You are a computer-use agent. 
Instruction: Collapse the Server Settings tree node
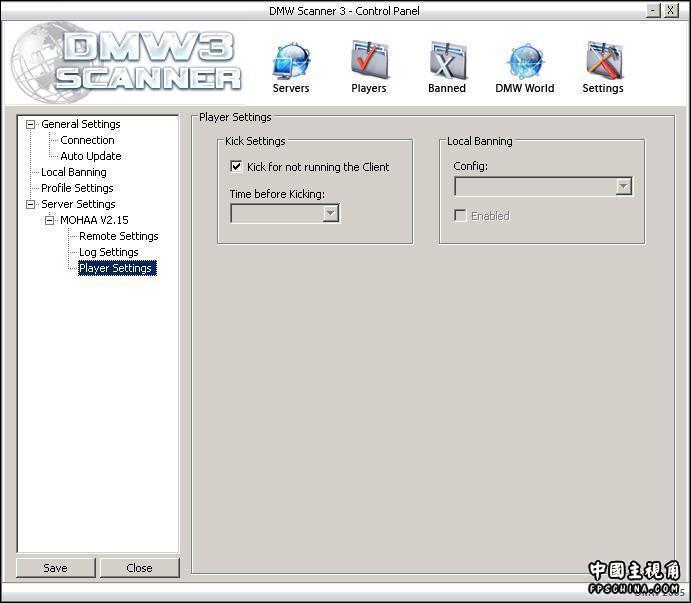[30, 204]
